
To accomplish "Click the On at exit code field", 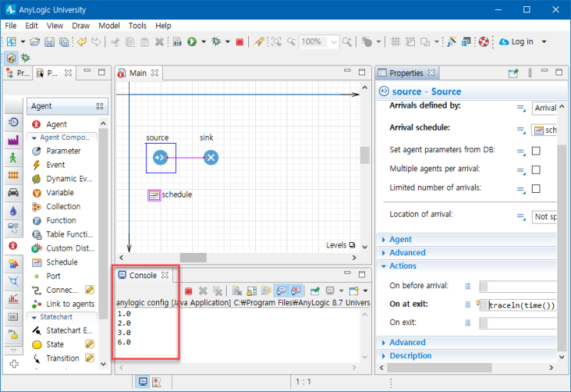I will (521, 304).
